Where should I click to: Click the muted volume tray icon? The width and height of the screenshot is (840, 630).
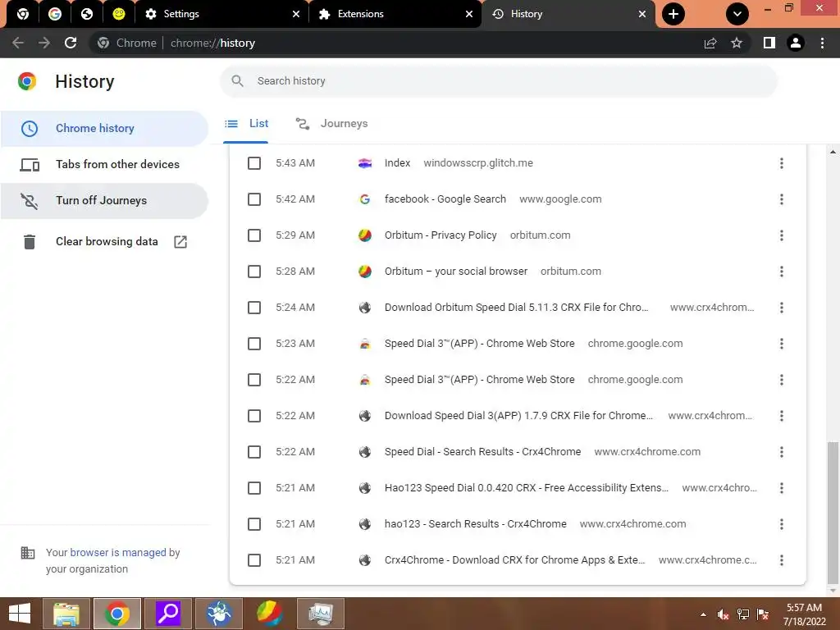pos(724,614)
